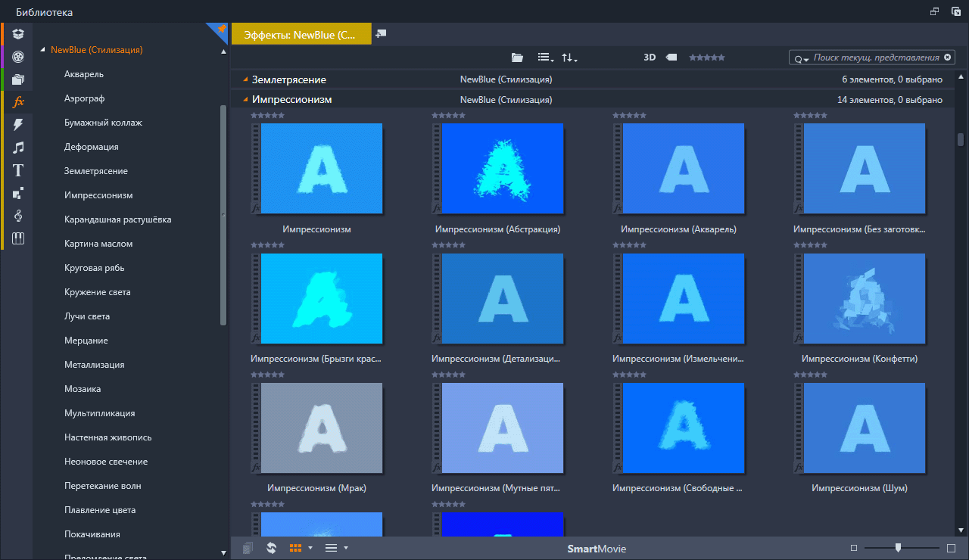Open the Transitions lightning bolt category

coord(18,124)
